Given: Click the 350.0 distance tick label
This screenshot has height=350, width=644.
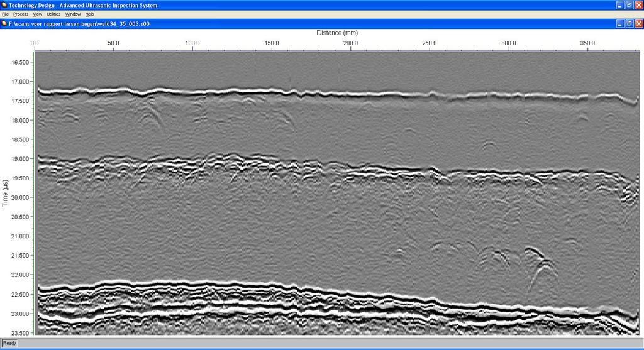Looking at the screenshot, I should (x=587, y=43).
